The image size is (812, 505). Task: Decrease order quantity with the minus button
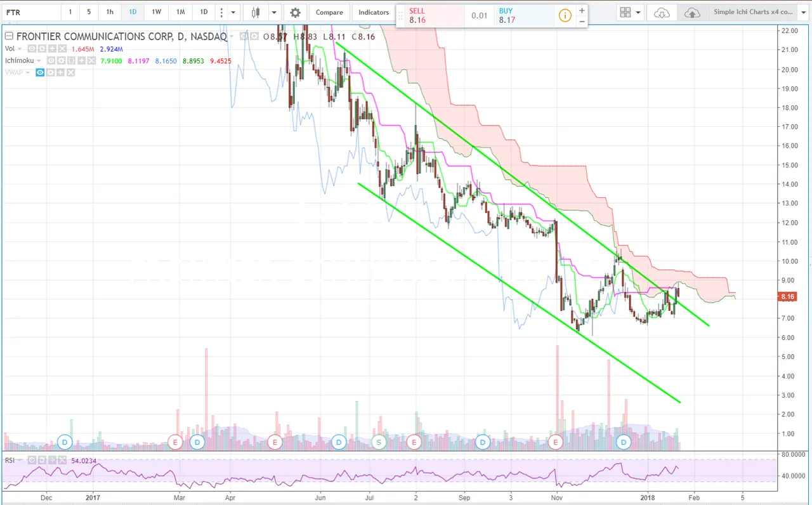582,21
